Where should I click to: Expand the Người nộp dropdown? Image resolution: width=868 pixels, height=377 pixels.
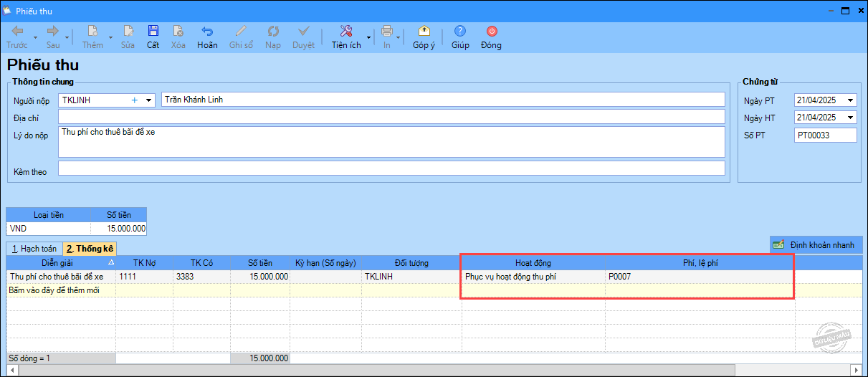(x=149, y=100)
